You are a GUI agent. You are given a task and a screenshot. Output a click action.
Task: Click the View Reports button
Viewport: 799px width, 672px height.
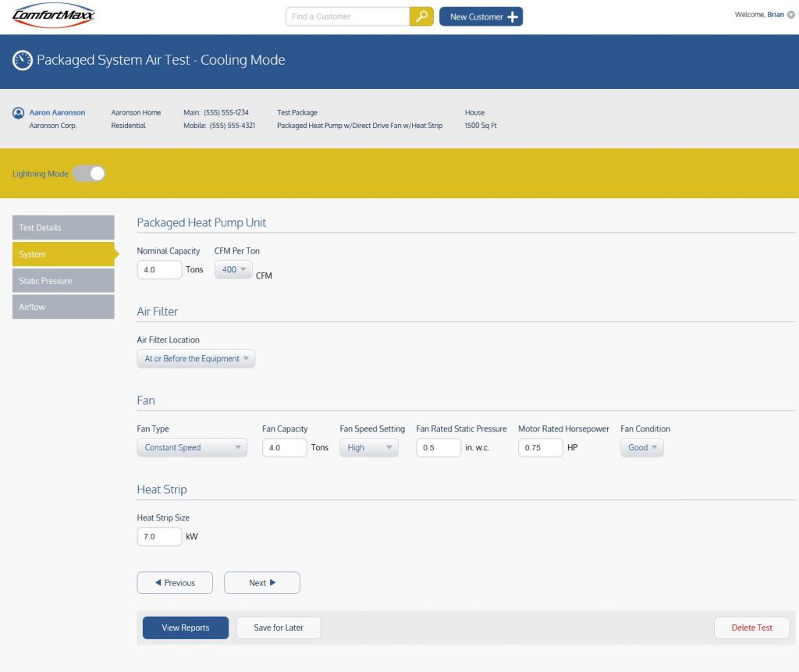[185, 627]
